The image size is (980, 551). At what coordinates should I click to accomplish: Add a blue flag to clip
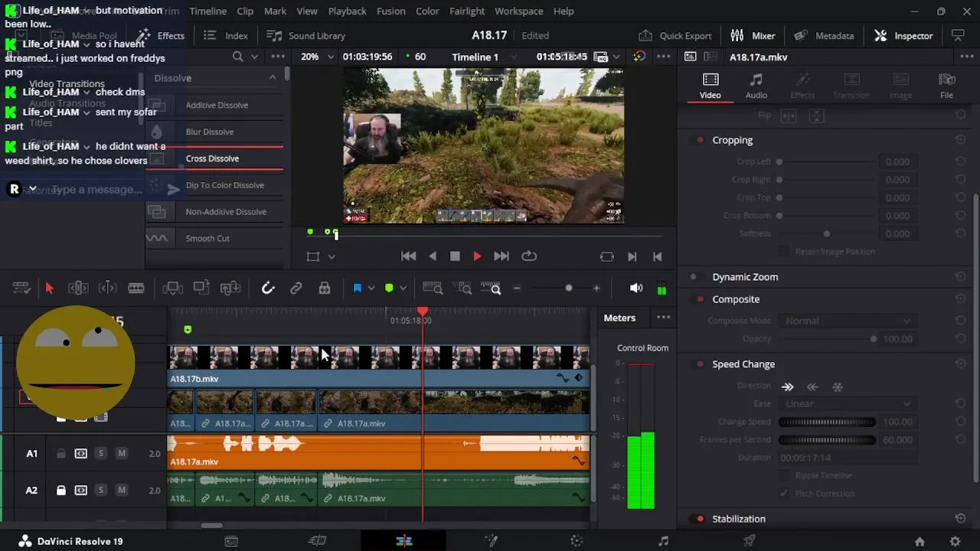tap(357, 288)
